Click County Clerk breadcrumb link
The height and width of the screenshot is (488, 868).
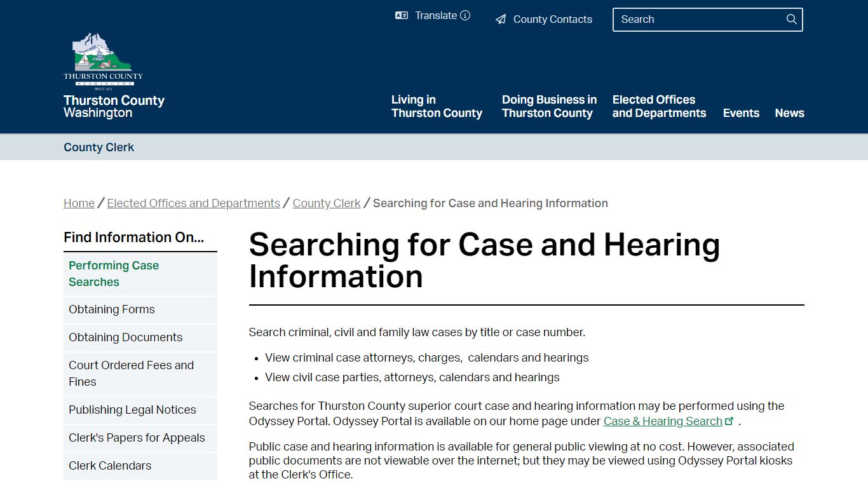pyautogui.click(x=327, y=203)
